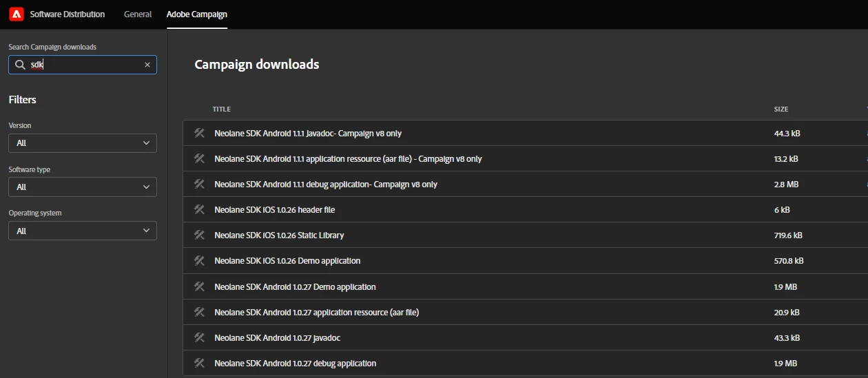Sort by the SIZE column header
Screen dimensions: 868x378
(781, 109)
